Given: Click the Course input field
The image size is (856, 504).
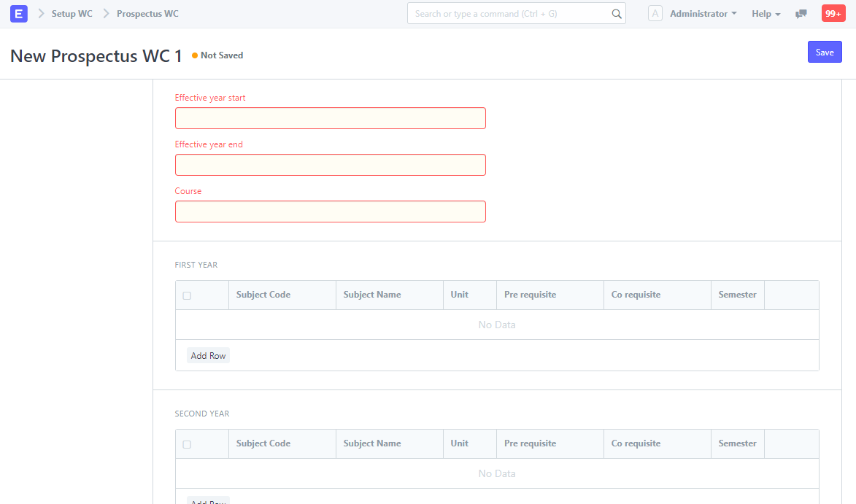Looking at the screenshot, I should coord(331,212).
